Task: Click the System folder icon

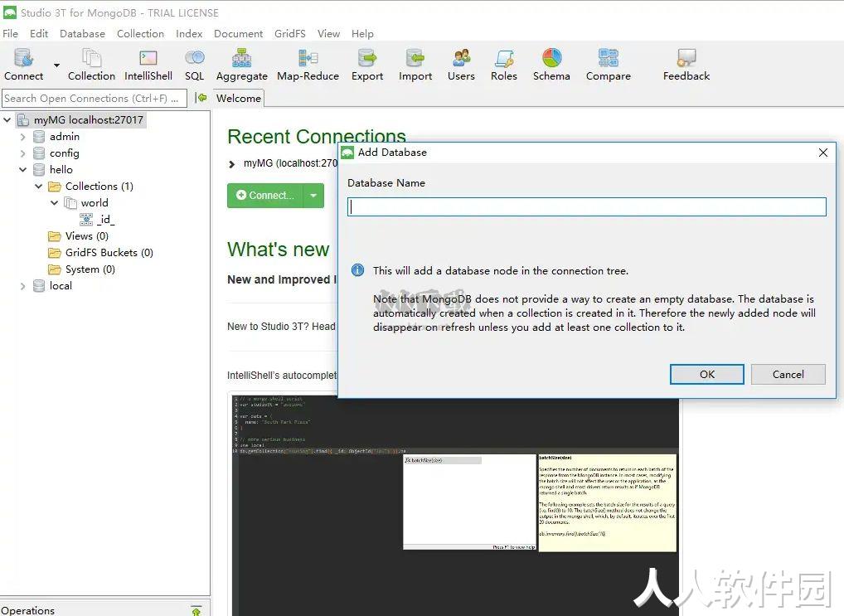Action: 55,269
